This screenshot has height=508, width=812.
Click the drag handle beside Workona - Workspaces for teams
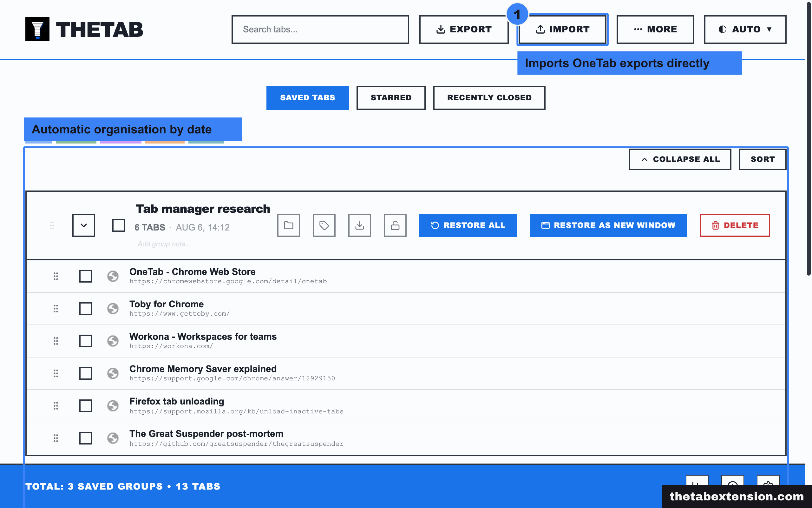[56, 341]
